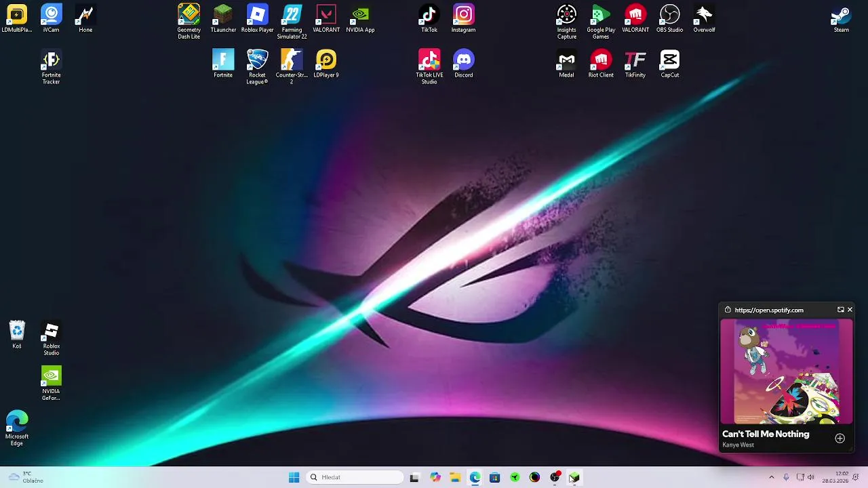Click the Spotify mini player album art
Screen dimensions: 868x488
(x=786, y=371)
